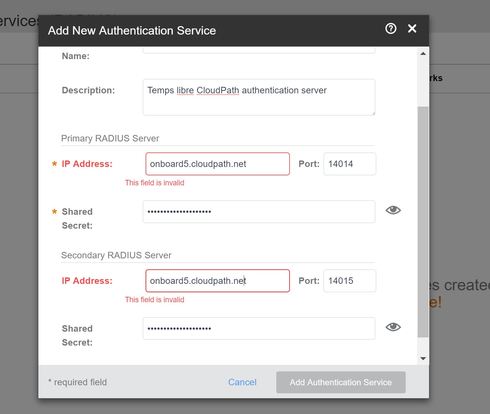Click the Add Authentication Service button
Viewport: 490px width, 414px height.
341,382
